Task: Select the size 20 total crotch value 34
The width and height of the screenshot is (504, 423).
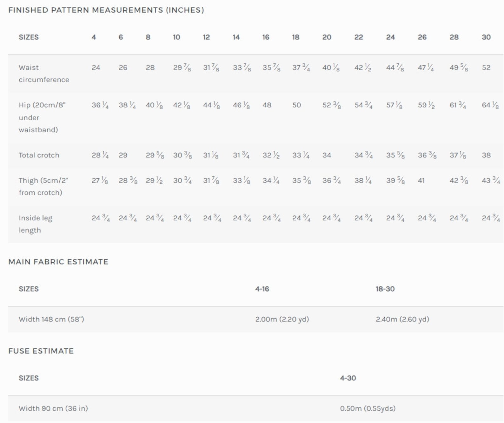Action: (327, 155)
